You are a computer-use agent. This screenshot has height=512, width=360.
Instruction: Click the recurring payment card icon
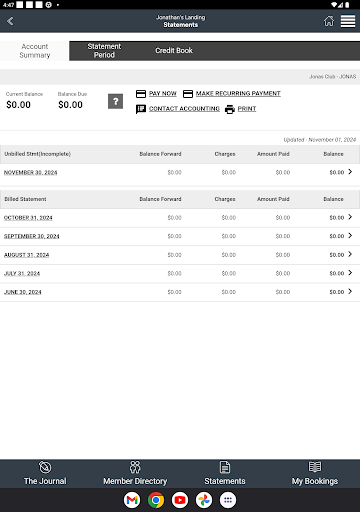pyautogui.click(x=188, y=94)
